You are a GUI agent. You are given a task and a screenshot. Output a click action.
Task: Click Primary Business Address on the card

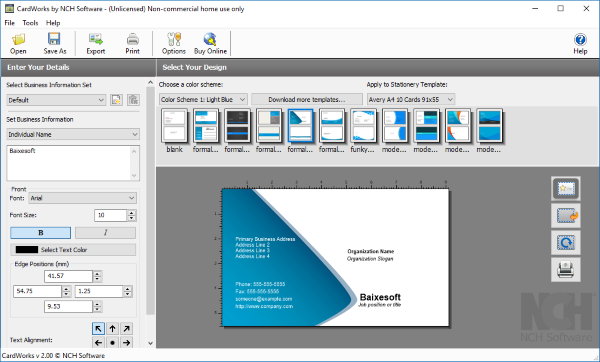coord(265,239)
